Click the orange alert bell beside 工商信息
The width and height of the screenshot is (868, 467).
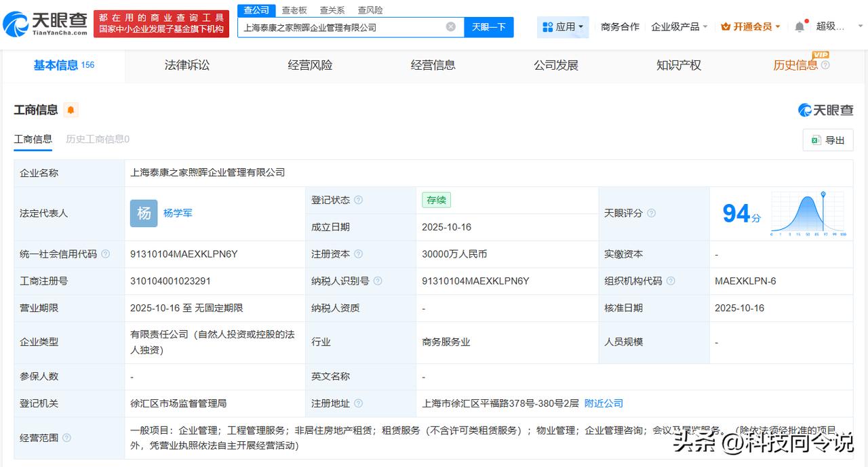click(71, 110)
